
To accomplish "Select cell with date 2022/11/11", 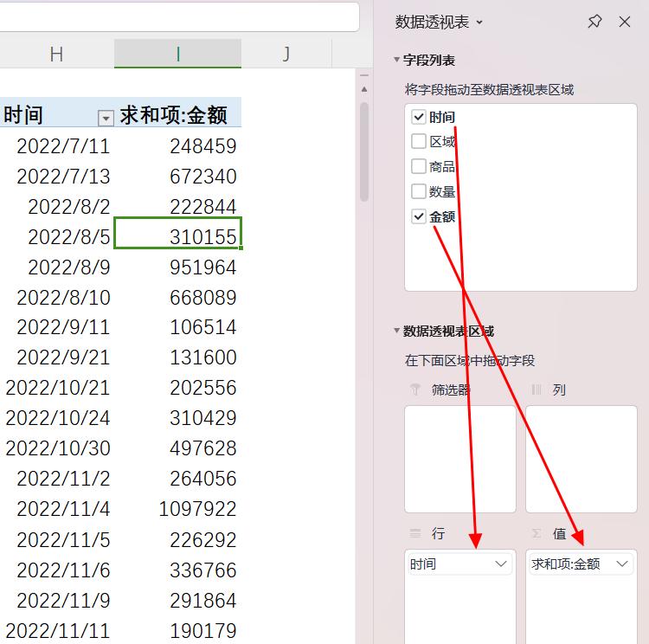I will coord(57,631).
